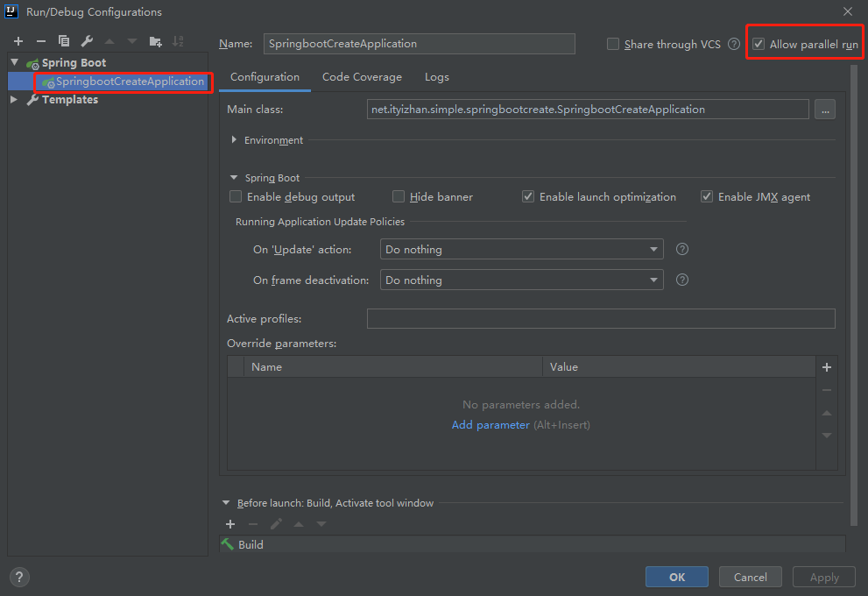Viewport: 868px width, 596px height.
Task: Edit the before-launch task pencil icon
Action: click(276, 524)
